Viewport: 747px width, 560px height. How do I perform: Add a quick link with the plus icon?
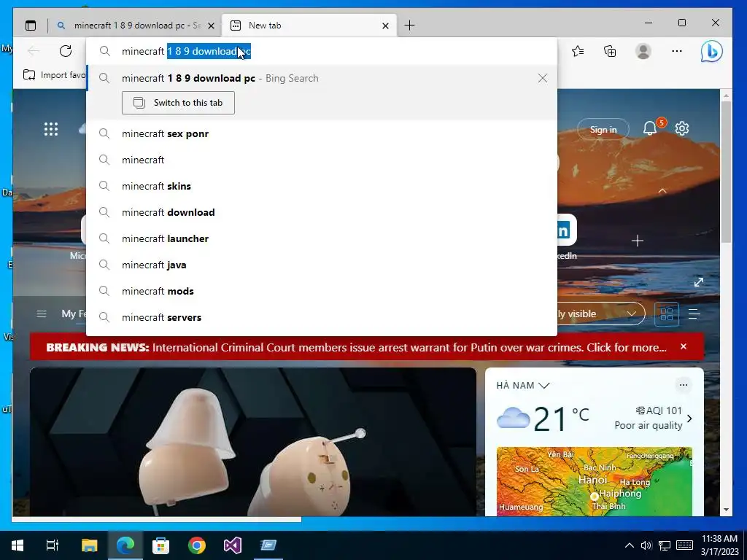pos(638,241)
